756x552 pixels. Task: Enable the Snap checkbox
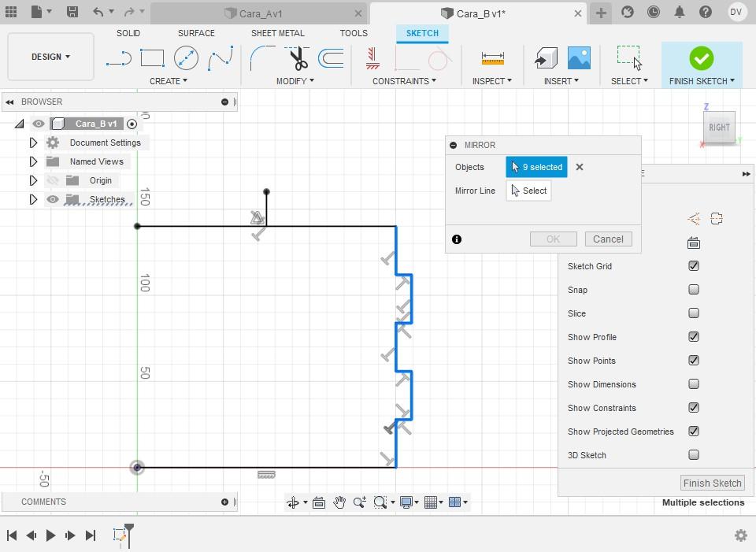pyautogui.click(x=694, y=289)
